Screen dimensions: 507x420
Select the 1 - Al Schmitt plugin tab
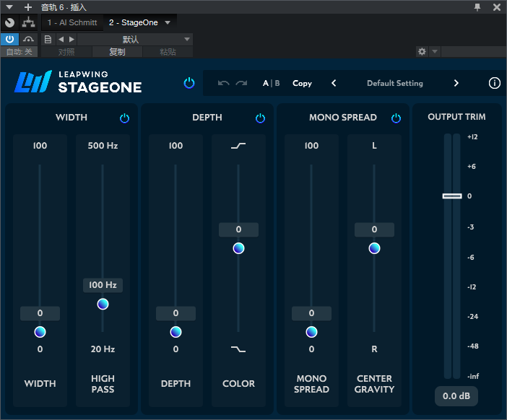click(x=72, y=22)
